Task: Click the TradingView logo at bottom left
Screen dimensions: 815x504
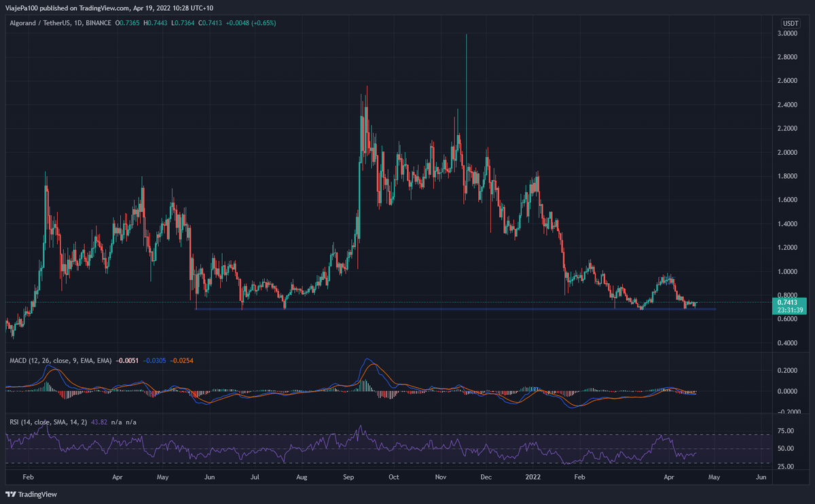Action: (33, 494)
